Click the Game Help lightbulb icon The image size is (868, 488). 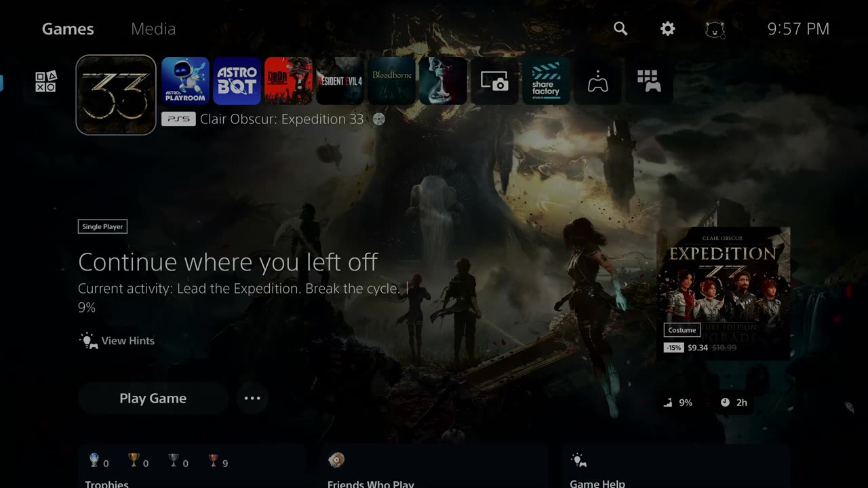click(x=578, y=460)
